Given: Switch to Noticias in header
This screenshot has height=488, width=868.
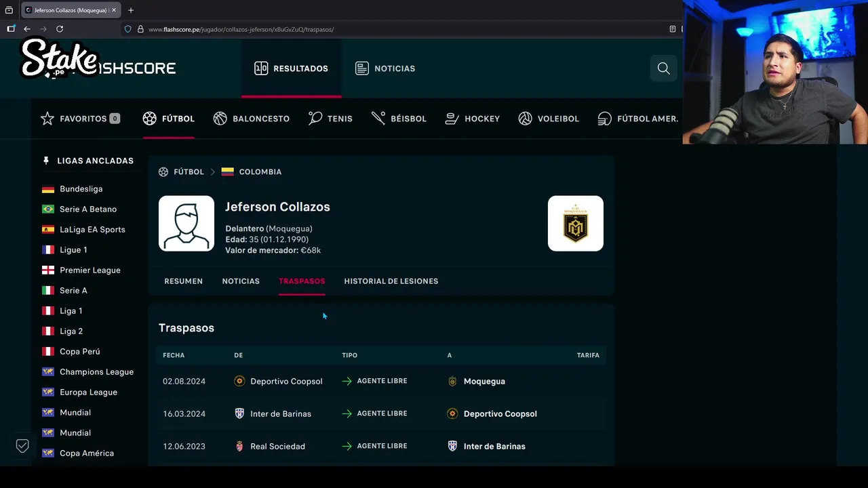Looking at the screenshot, I should (x=385, y=68).
